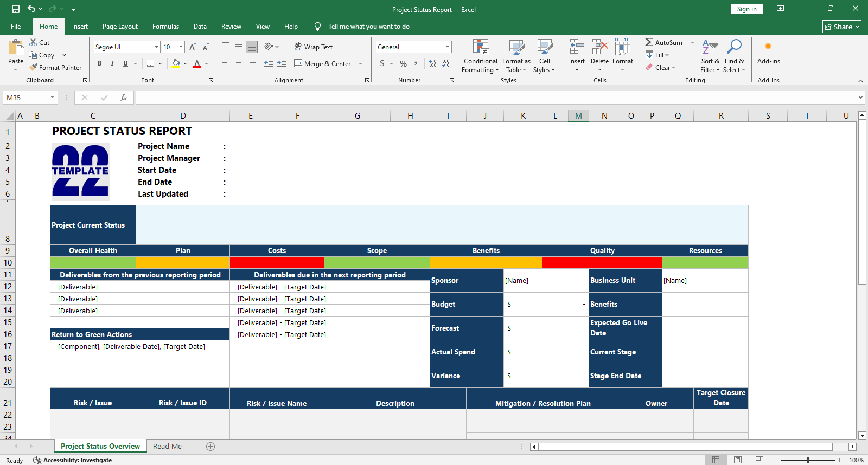Open the Clear dropdown
Viewport: 868px width, 465px height.
pos(660,67)
